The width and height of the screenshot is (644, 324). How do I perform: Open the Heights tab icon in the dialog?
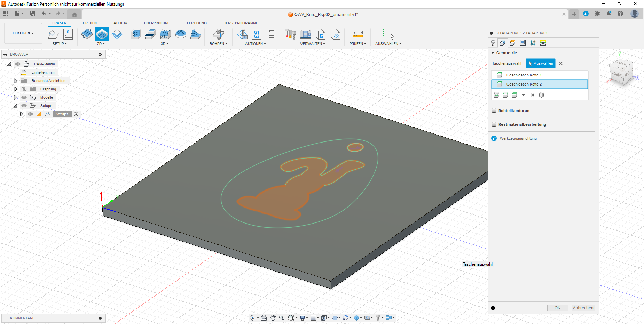pos(512,43)
